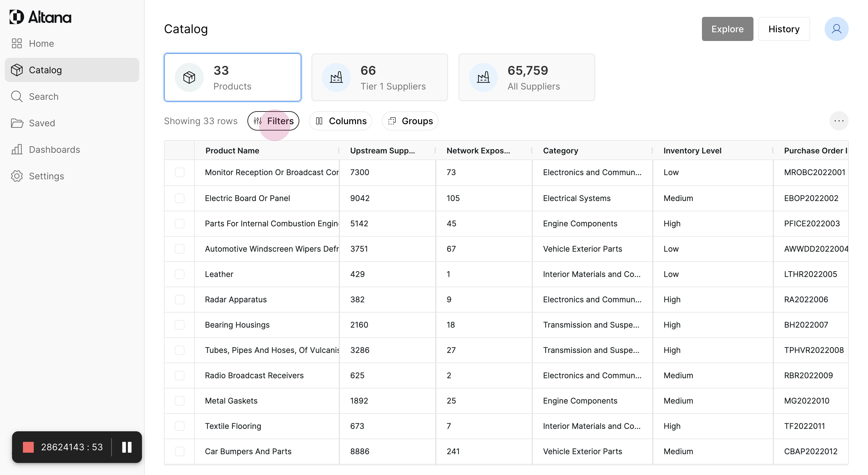Open the three-dots more options menu

(x=839, y=121)
